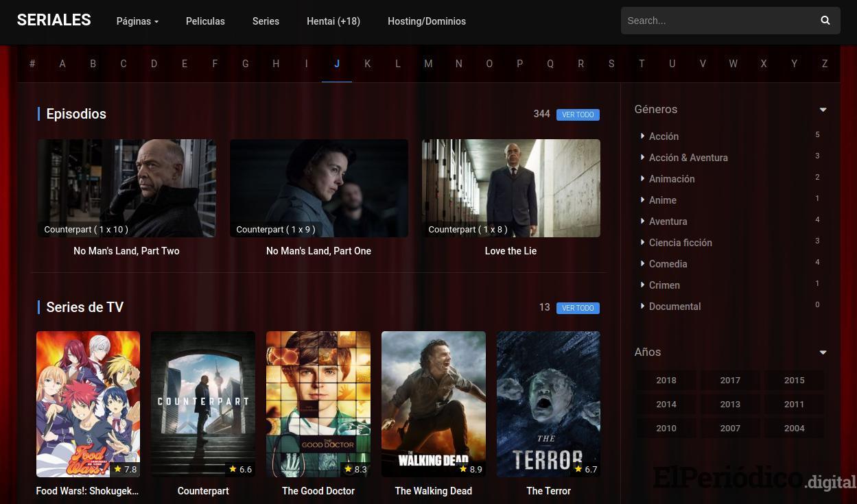
Task: Open The Terror poster
Action: [x=548, y=404]
